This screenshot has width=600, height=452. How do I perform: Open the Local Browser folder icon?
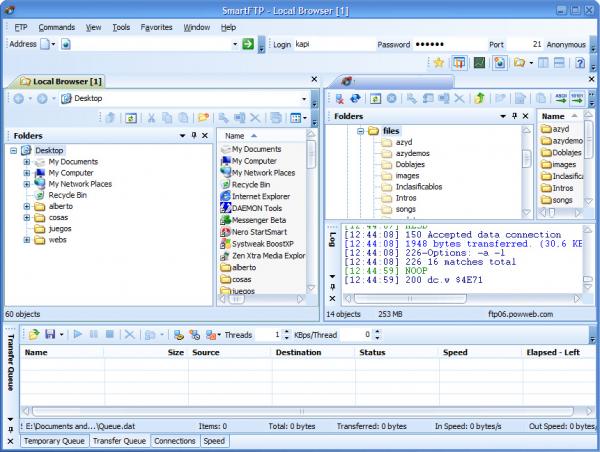click(x=519, y=62)
